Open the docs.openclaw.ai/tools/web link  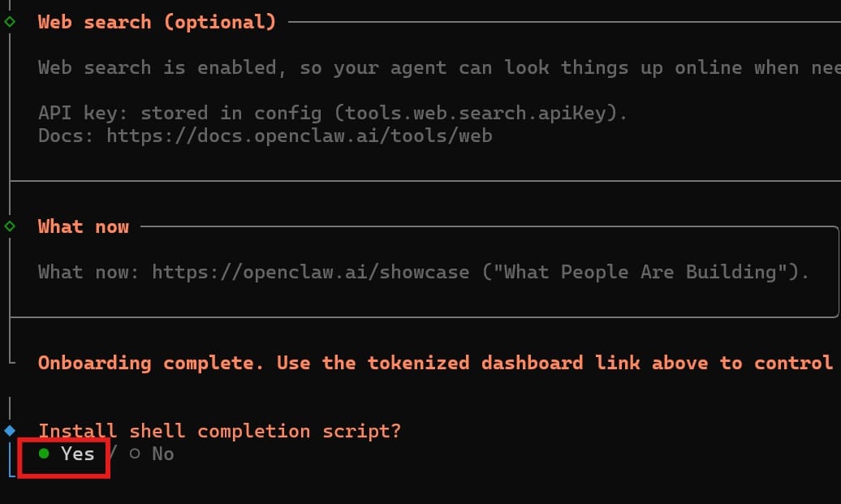click(x=299, y=136)
